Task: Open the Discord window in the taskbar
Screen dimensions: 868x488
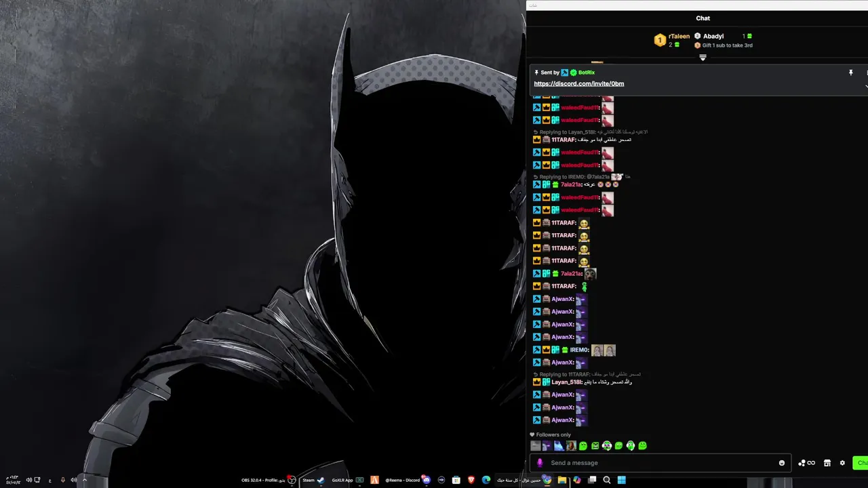Action: click(408, 480)
